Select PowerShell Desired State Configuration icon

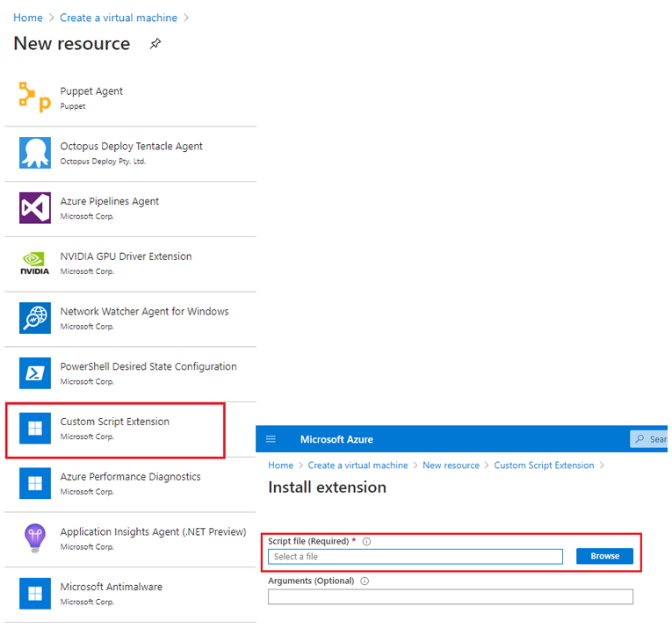(x=35, y=373)
